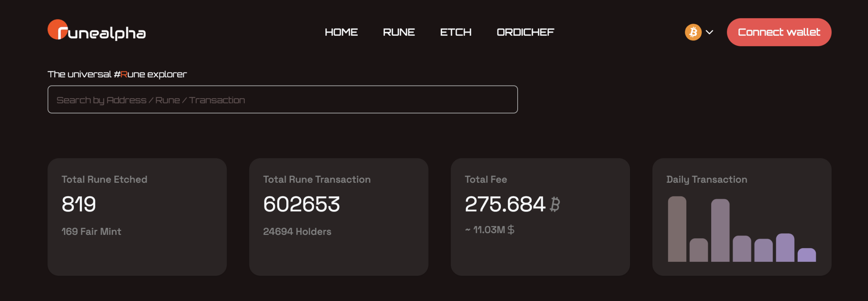Navigate to ORDICHEF
Viewport: 868px width, 301px height.
point(525,32)
